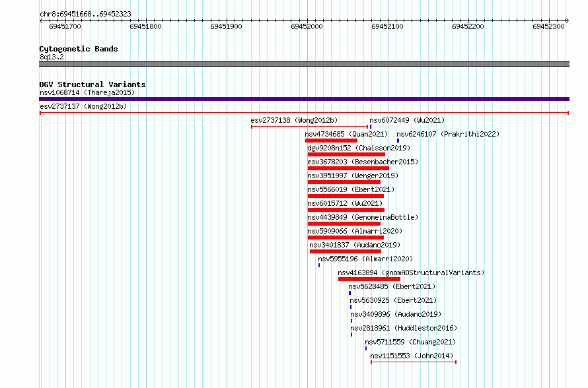
Task: Click the gray 8q13.2 cytogenetic band
Action: [304, 64]
